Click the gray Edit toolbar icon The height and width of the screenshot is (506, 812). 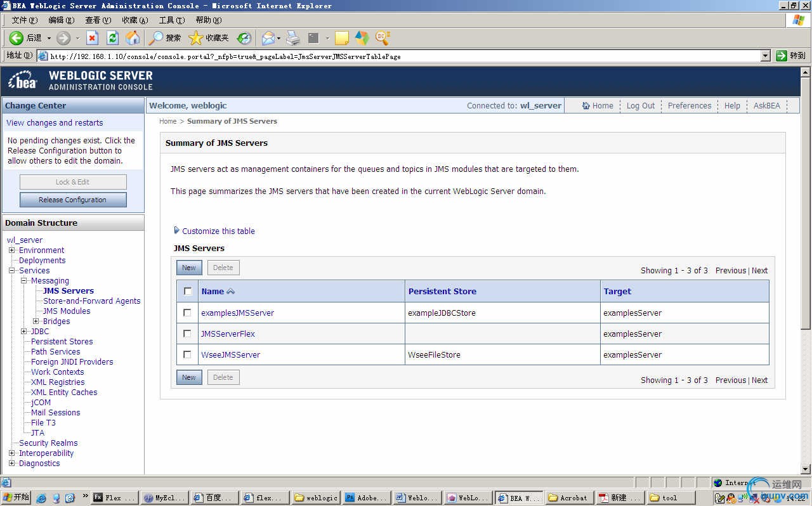point(313,38)
